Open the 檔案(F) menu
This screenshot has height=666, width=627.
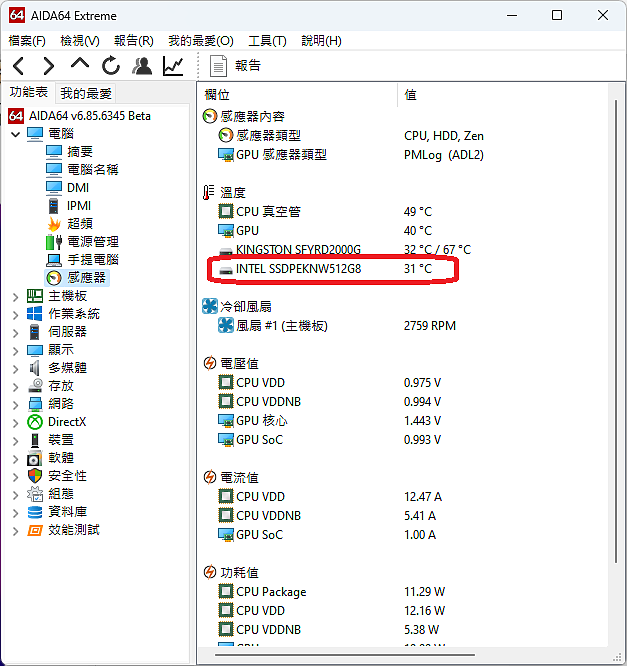pos(27,41)
